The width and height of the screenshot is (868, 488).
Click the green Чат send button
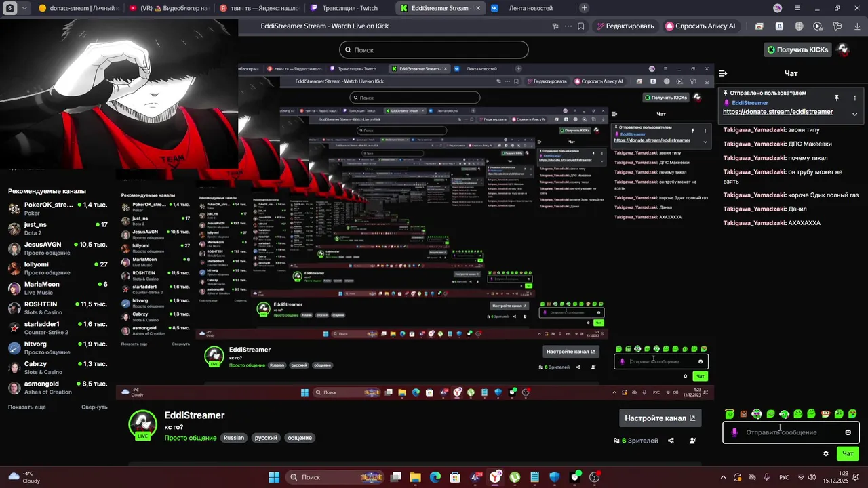click(x=848, y=453)
